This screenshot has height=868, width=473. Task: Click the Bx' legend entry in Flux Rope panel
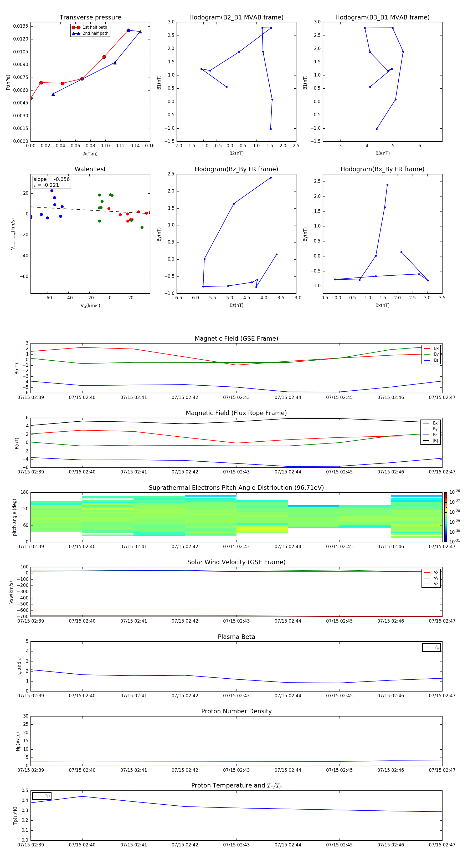point(431,423)
